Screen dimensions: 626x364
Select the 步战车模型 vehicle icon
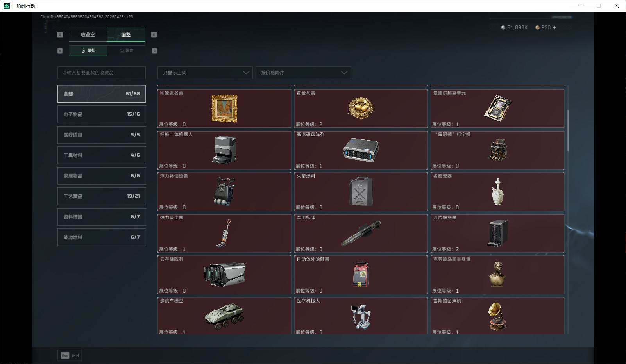[224, 316]
